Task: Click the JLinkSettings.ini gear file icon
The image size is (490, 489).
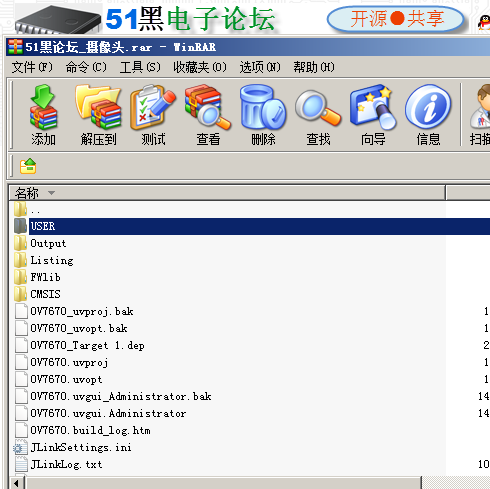Action: click(20, 447)
